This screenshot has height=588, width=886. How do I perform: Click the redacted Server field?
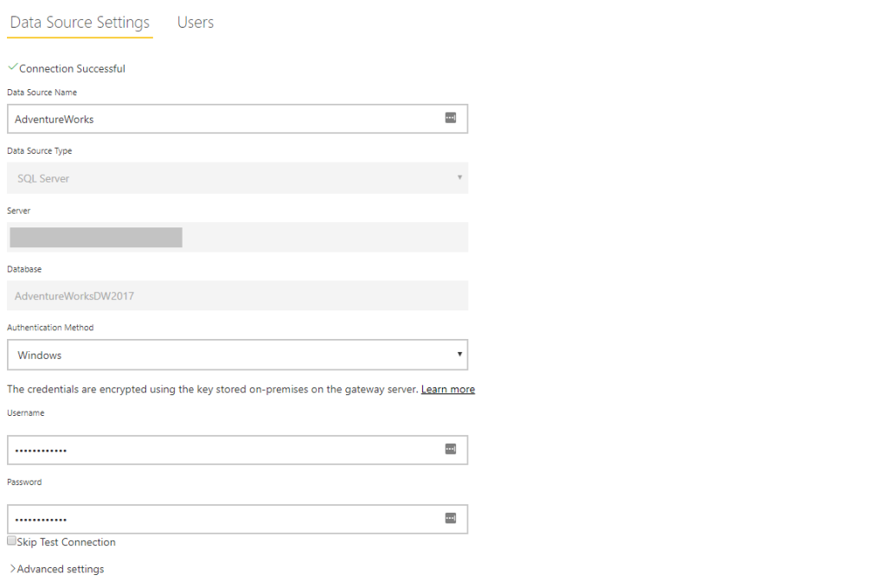point(237,237)
